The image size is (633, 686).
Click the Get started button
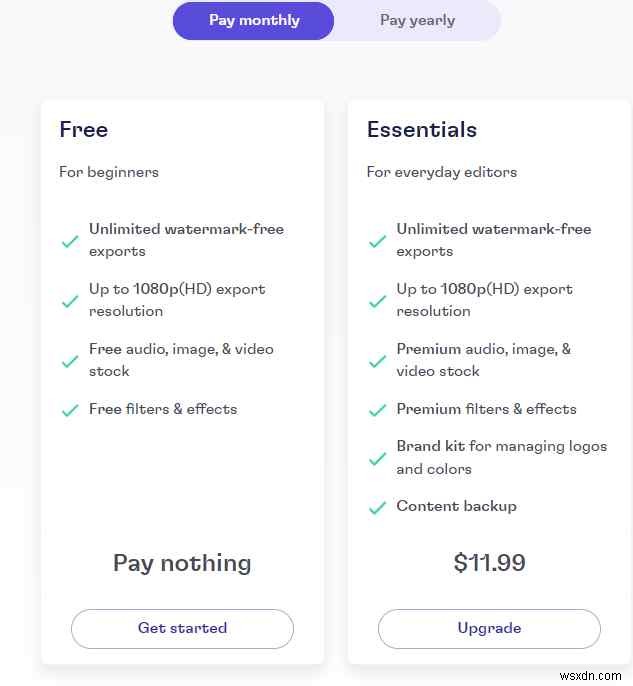182,629
